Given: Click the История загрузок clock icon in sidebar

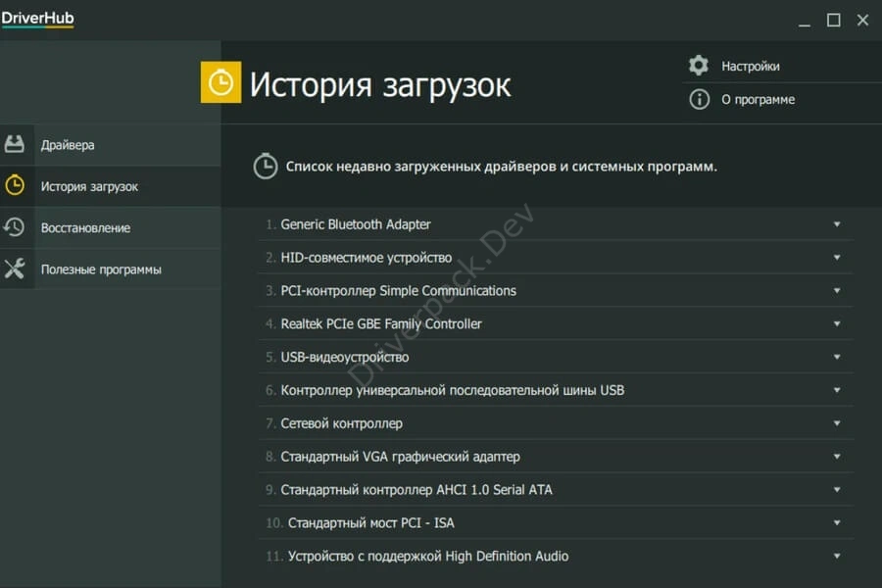Looking at the screenshot, I should [15, 185].
